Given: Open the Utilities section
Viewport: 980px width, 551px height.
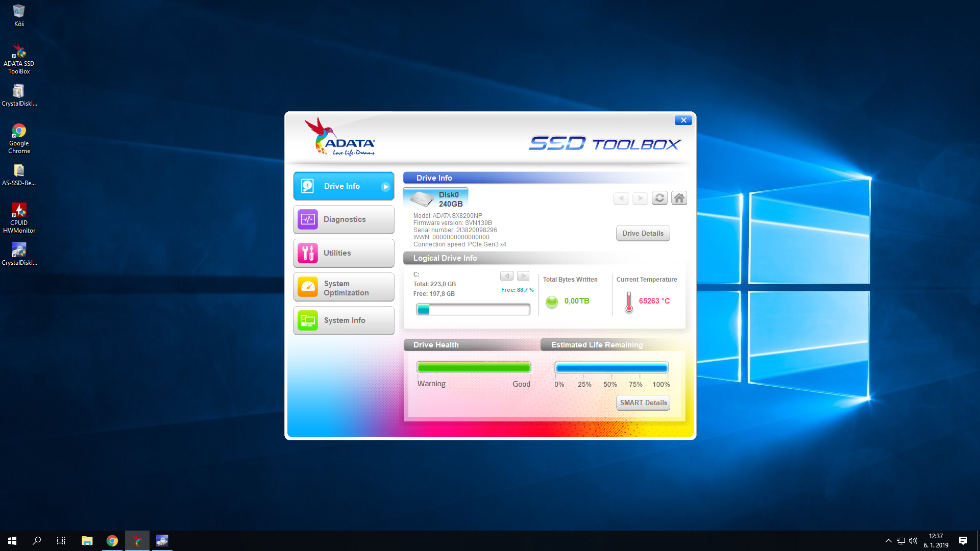Looking at the screenshot, I should tap(344, 253).
